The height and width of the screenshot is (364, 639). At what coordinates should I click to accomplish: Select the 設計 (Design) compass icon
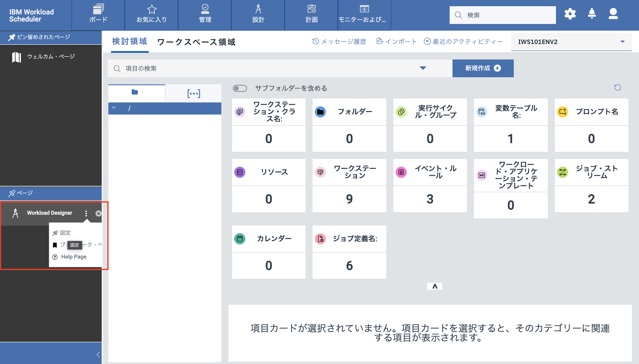pos(258,10)
